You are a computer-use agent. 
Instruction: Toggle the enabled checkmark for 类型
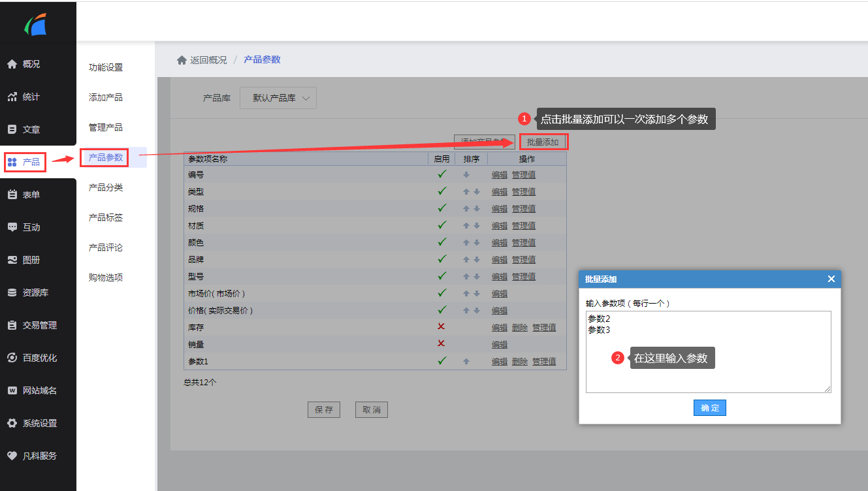[x=442, y=191]
